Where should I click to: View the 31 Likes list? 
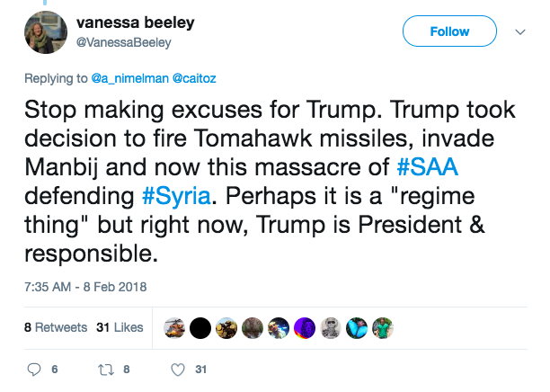click(x=120, y=327)
